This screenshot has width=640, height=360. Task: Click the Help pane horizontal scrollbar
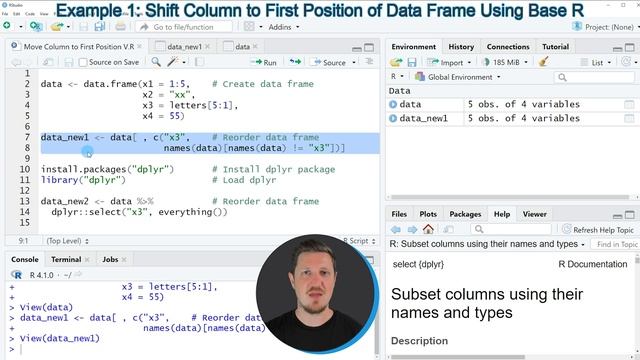pos(457,358)
